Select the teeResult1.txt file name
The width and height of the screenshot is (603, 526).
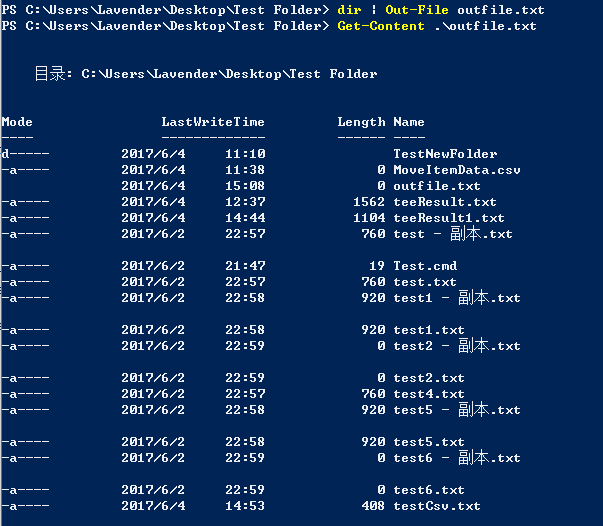[x=449, y=218]
